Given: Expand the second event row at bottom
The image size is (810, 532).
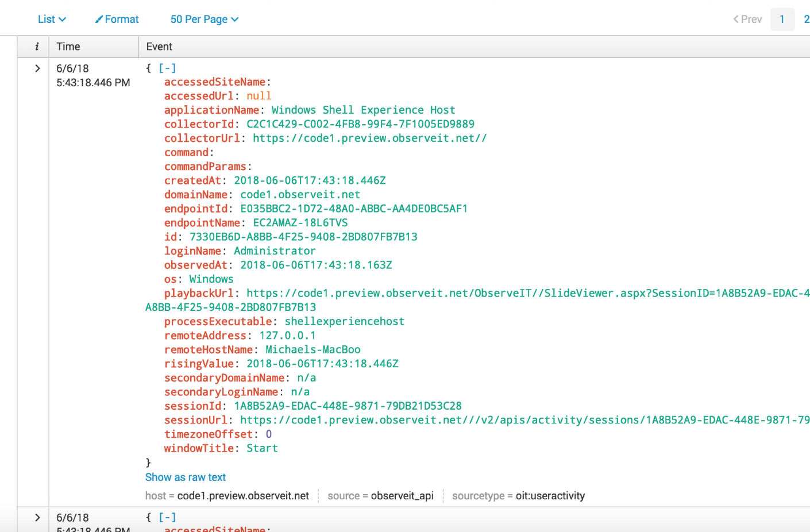Looking at the screenshot, I should [x=37, y=518].
